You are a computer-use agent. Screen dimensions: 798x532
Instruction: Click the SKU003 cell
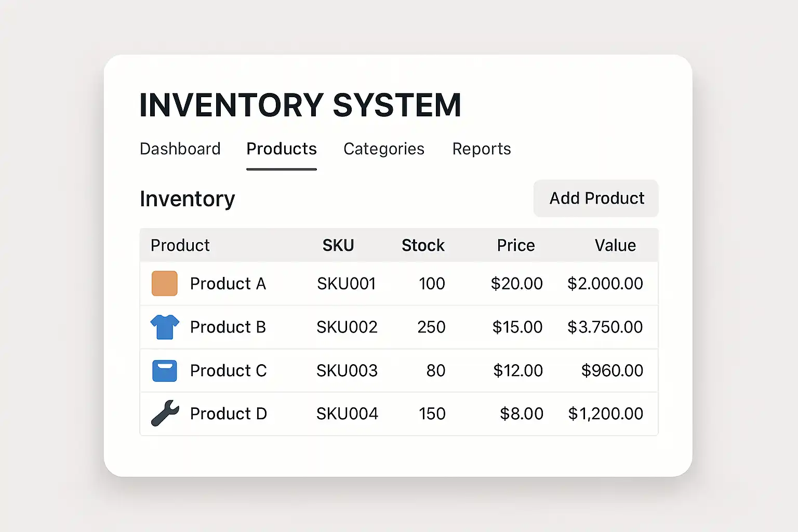coord(347,371)
